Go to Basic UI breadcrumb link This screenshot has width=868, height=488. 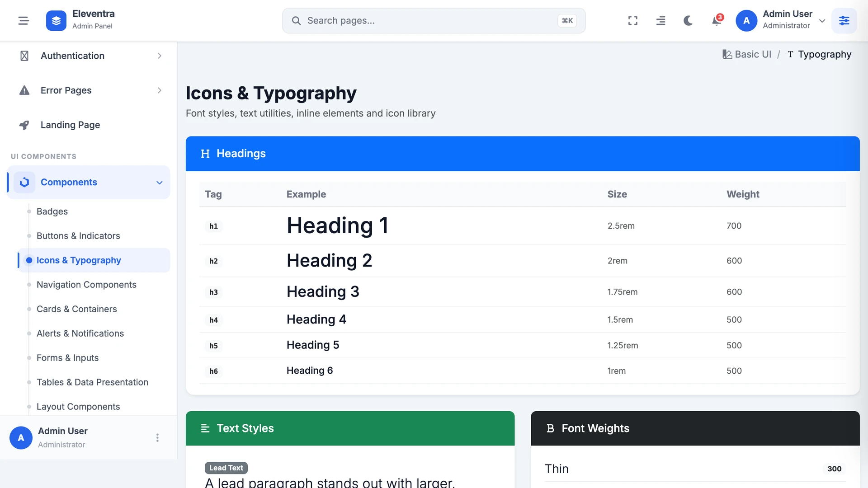[753, 54]
